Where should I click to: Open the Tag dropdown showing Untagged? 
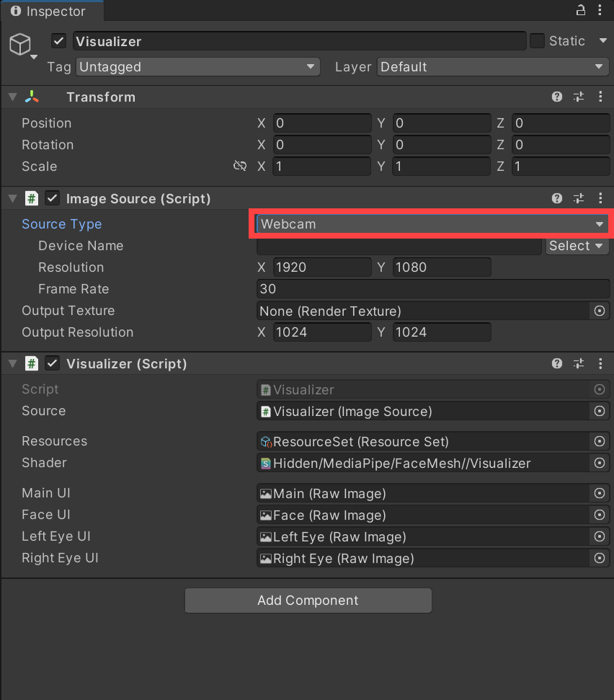coord(197,66)
